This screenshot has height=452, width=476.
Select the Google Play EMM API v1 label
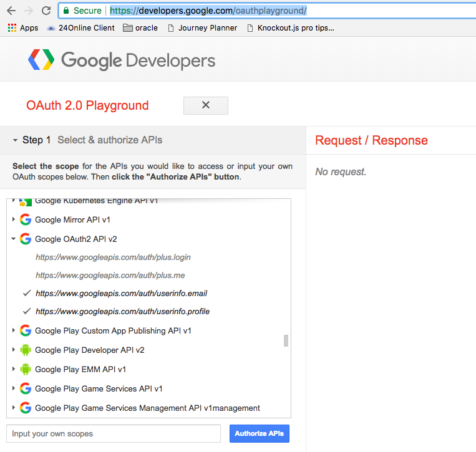(x=80, y=370)
